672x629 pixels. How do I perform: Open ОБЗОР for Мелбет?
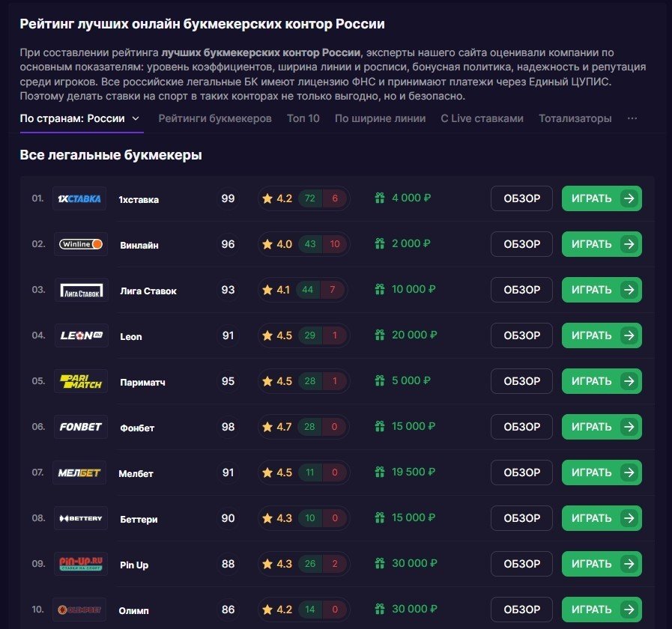521,472
